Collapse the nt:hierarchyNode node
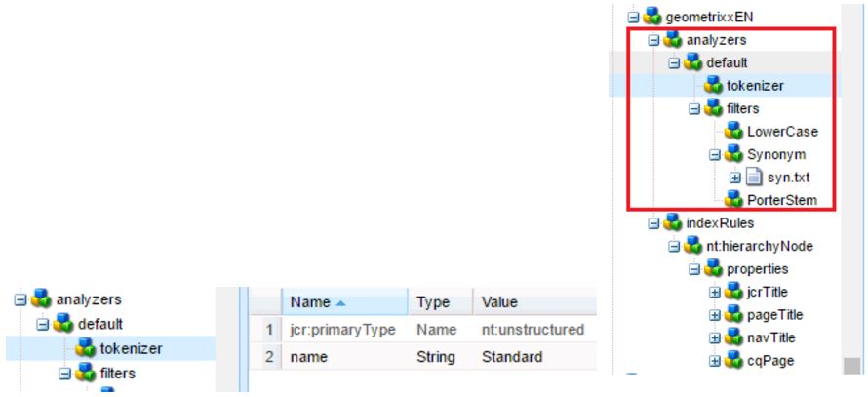868x397 pixels. [674, 247]
